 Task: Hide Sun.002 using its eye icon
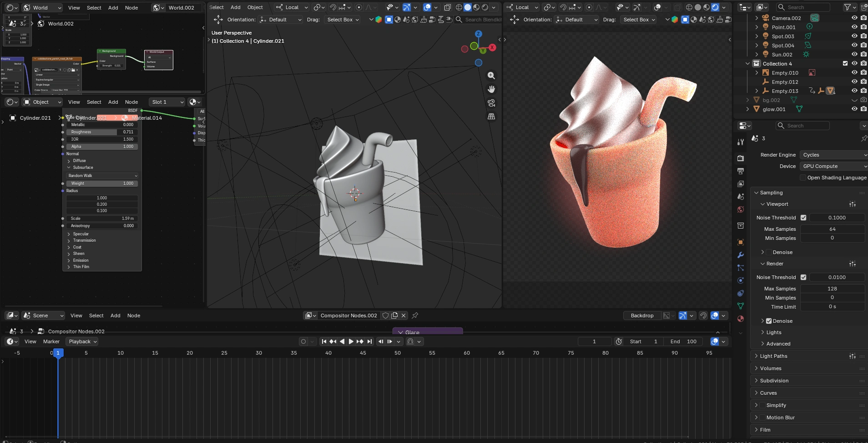(854, 55)
